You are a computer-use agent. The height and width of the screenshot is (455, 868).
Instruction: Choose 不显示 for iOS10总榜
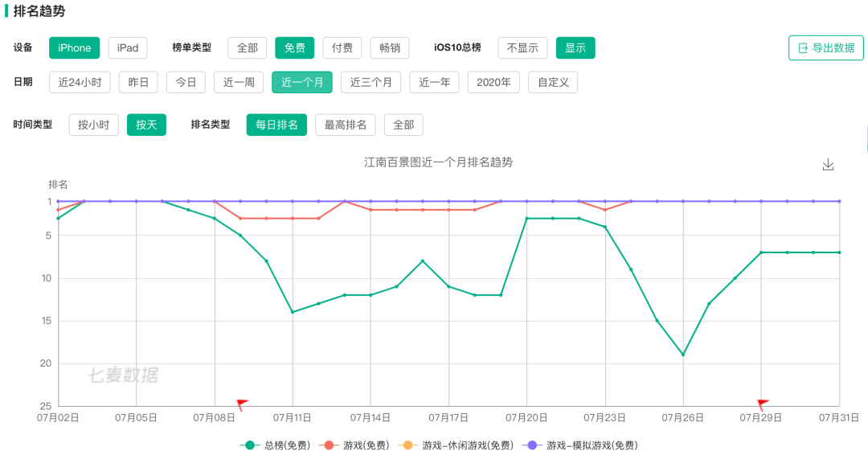tap(522, 48)
